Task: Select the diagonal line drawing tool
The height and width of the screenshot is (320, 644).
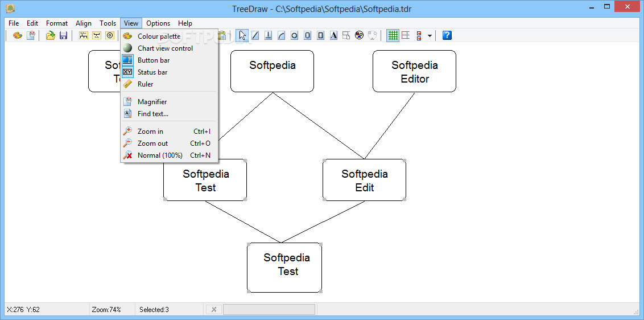Action: tap(255, 35)
